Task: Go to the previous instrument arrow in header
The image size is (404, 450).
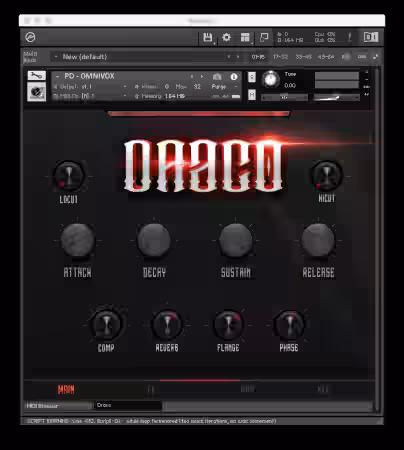Action: click(192, 77)
